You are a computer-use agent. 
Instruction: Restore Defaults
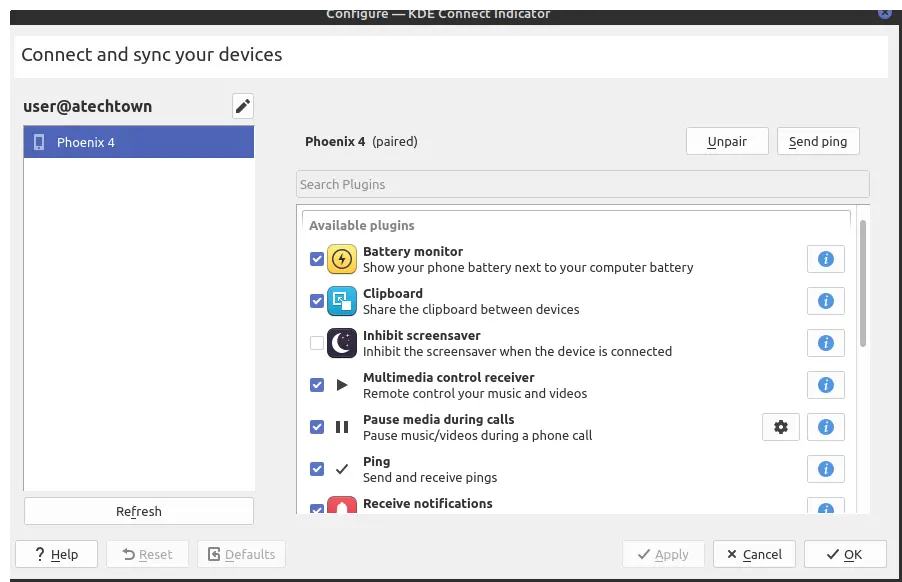(x=241, y=554)
